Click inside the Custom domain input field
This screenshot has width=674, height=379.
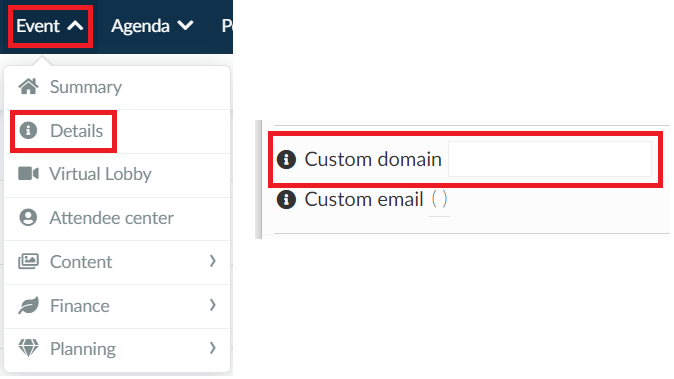click(x=550, y=159)
